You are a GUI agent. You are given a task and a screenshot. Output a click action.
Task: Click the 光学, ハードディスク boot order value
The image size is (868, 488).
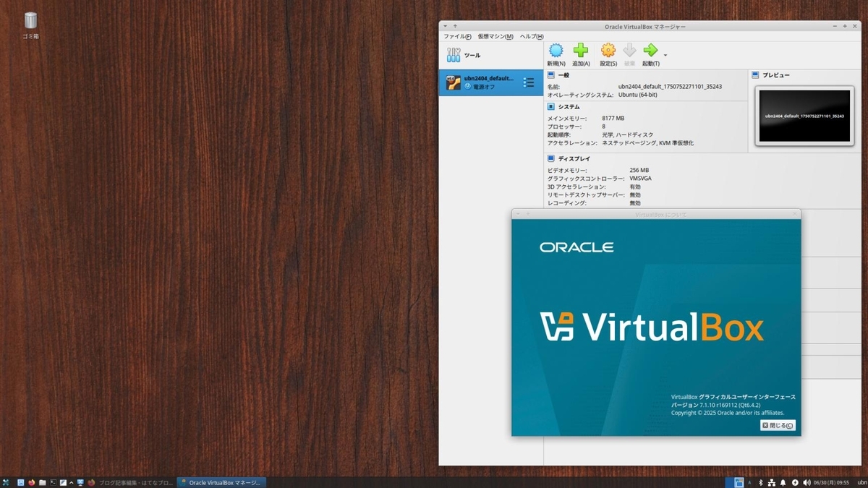[x=627, y=134]
